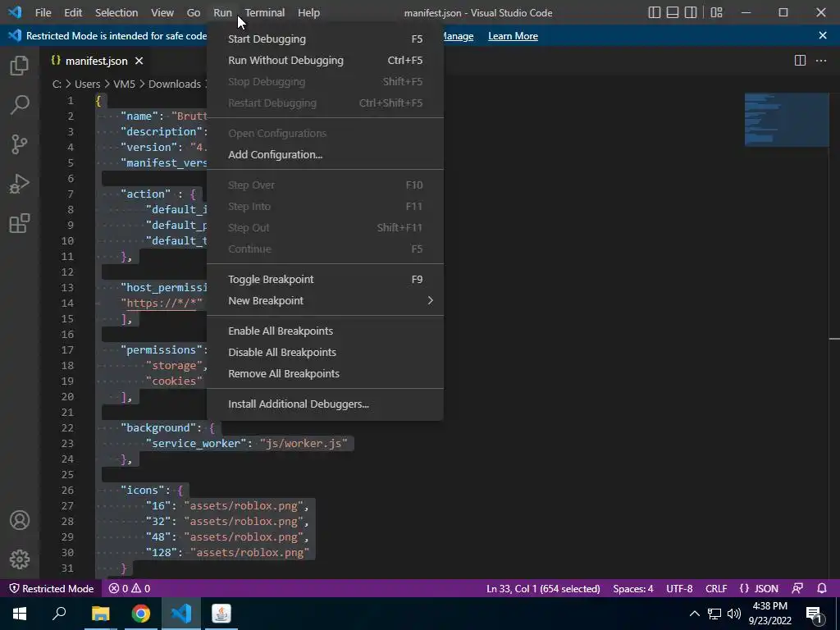
Task: Dismiss the Restricted Mode banner
Action: pyautogui.click(x=822, y=35)
